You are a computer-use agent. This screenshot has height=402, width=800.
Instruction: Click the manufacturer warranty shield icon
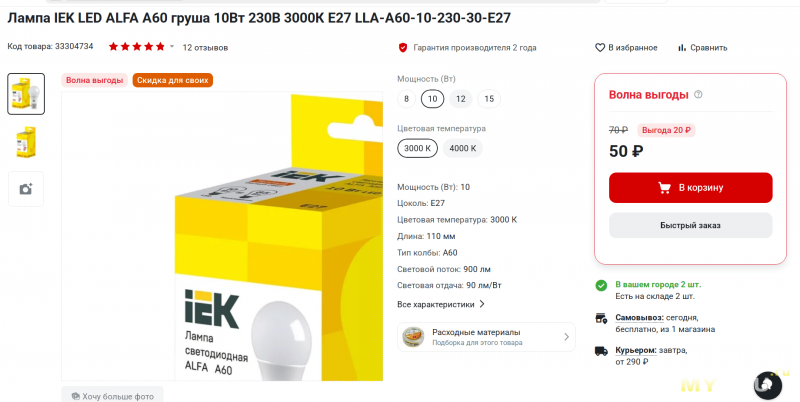tap(403, 47)
